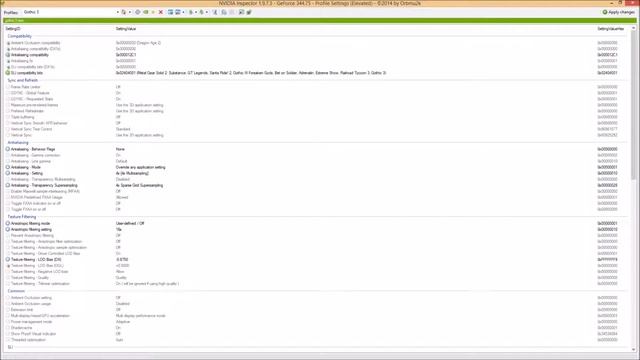Screen dimensions: 640x360
Task: Open the 16x Anisotropic filtering setting value
Action: [x=118, y=230]
